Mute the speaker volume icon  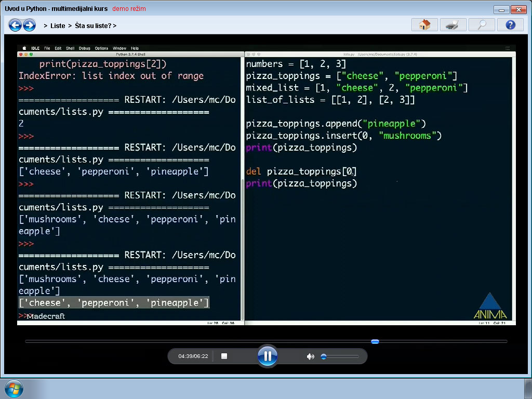click(310, 356)
